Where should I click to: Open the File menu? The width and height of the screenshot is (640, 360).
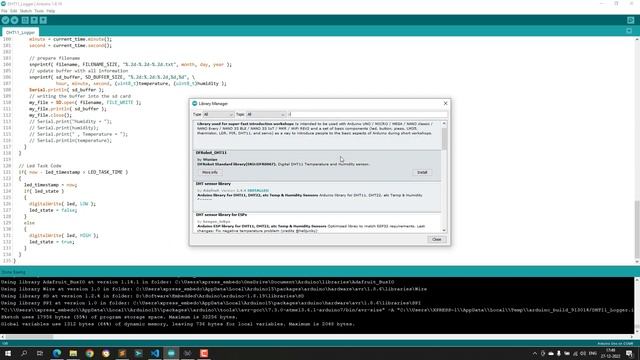[4, 11]
